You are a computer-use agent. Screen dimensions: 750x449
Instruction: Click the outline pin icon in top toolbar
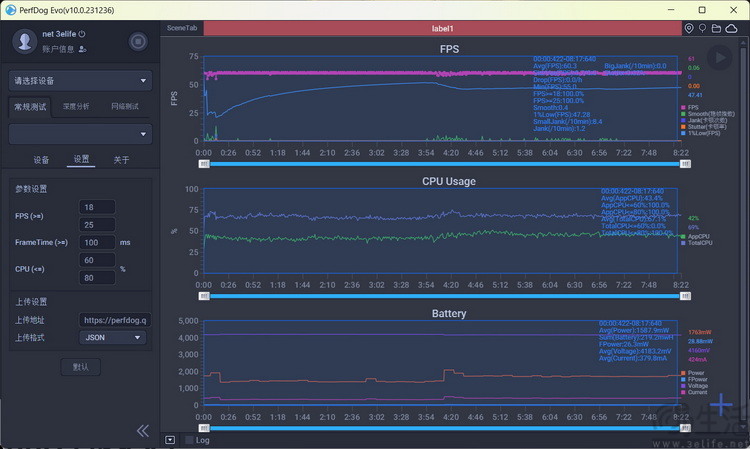(702, 28)
